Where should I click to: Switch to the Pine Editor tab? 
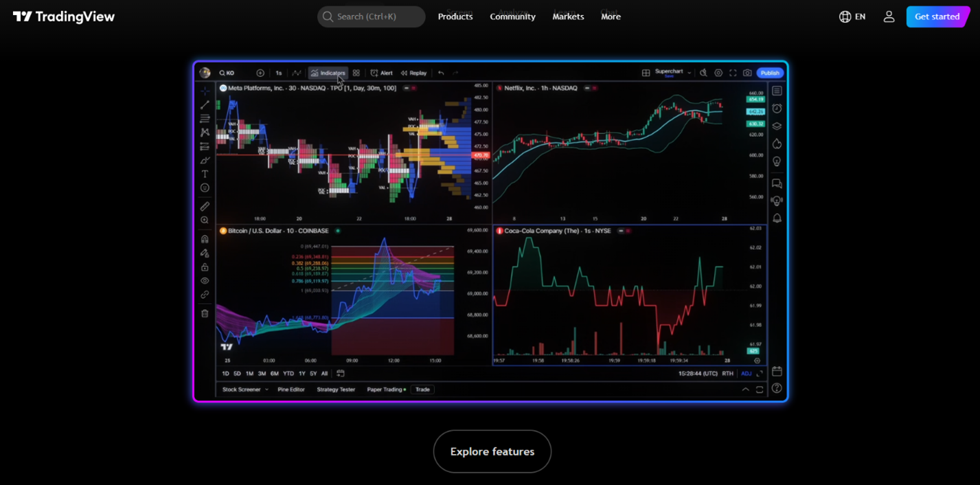(x=291, y=390)
